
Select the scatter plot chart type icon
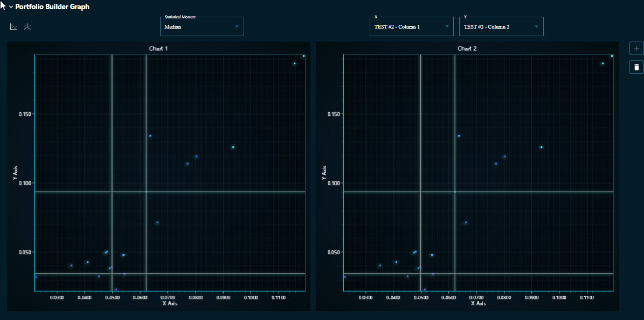point(14,26)
